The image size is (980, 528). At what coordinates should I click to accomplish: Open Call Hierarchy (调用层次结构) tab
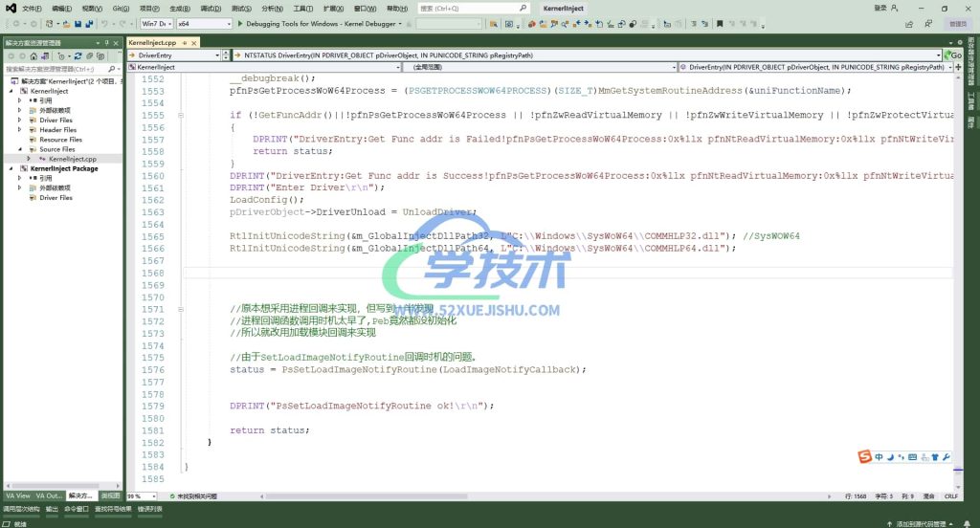(21, 509)
